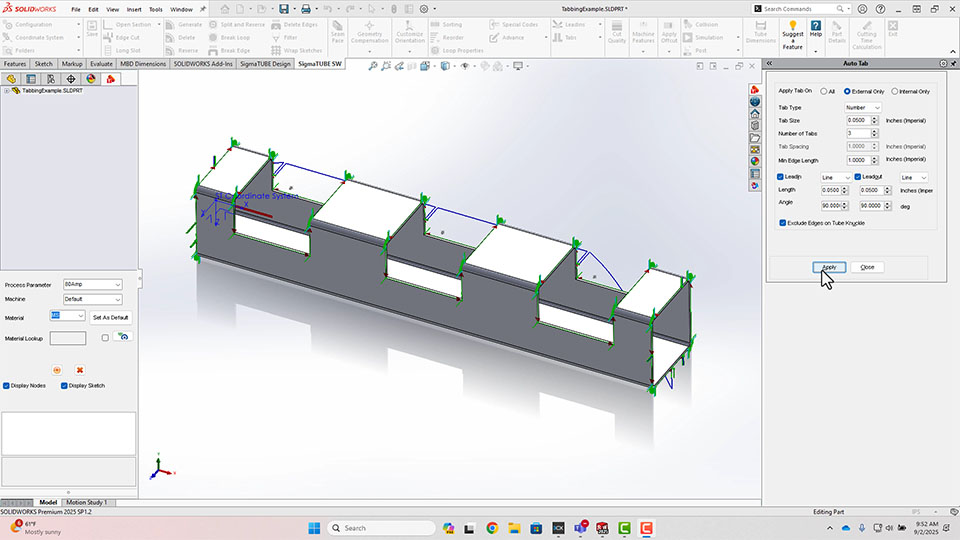Toggle the Display Nodes checkbox
This screenshot has width=960, height=540.
pyautogui.click(x=7, y=385)
